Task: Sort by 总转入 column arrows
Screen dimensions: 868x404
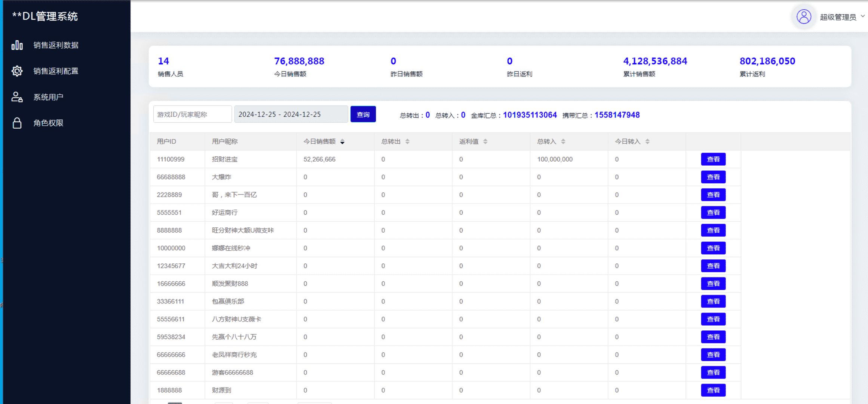Action: point(563,141)
